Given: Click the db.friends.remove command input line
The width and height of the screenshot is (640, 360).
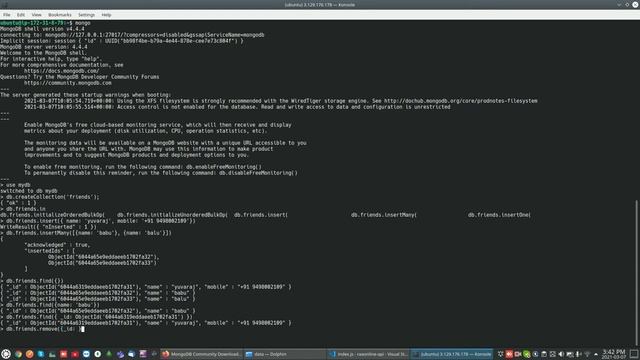Looking at the screenshot, I should coord(42,329).
